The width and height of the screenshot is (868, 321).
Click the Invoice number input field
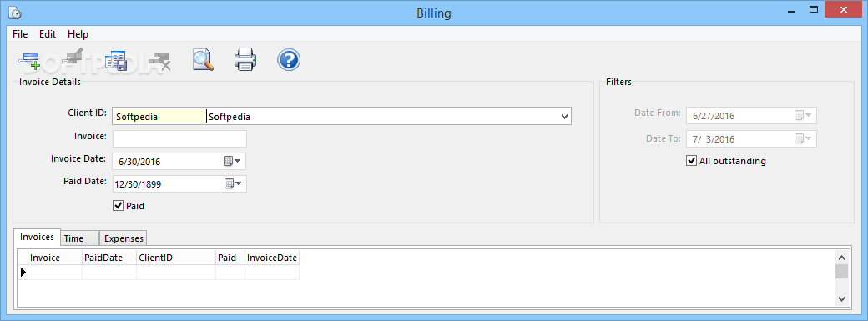coord(180,138)
